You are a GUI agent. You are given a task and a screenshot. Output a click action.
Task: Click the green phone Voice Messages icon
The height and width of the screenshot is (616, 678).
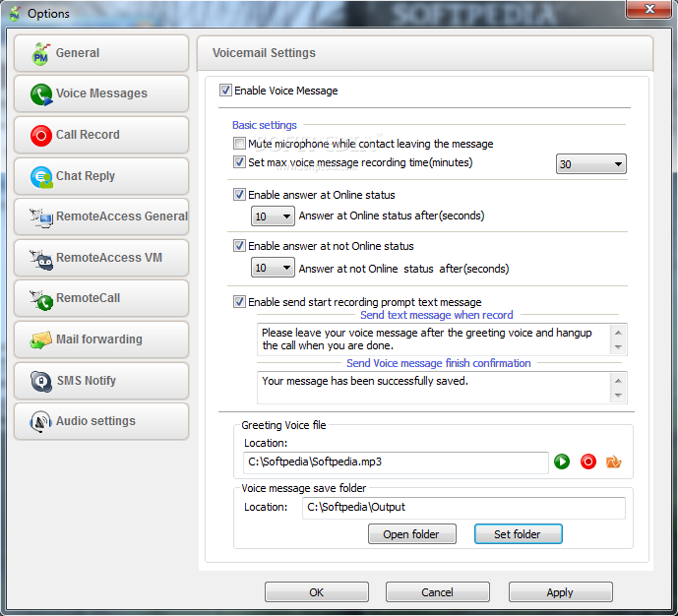pyautogui.click(x=41, y=94)
